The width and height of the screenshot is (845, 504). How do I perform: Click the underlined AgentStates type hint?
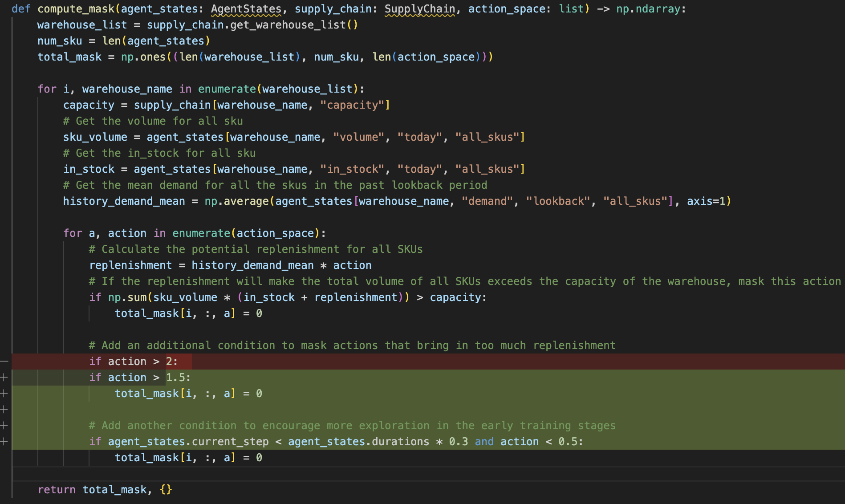click(246, 9)
